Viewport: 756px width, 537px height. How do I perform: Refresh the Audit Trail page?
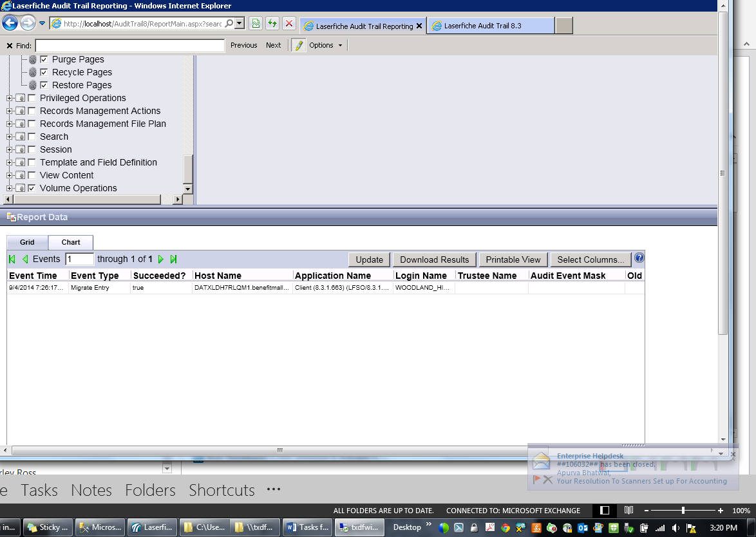pos(272,23)
